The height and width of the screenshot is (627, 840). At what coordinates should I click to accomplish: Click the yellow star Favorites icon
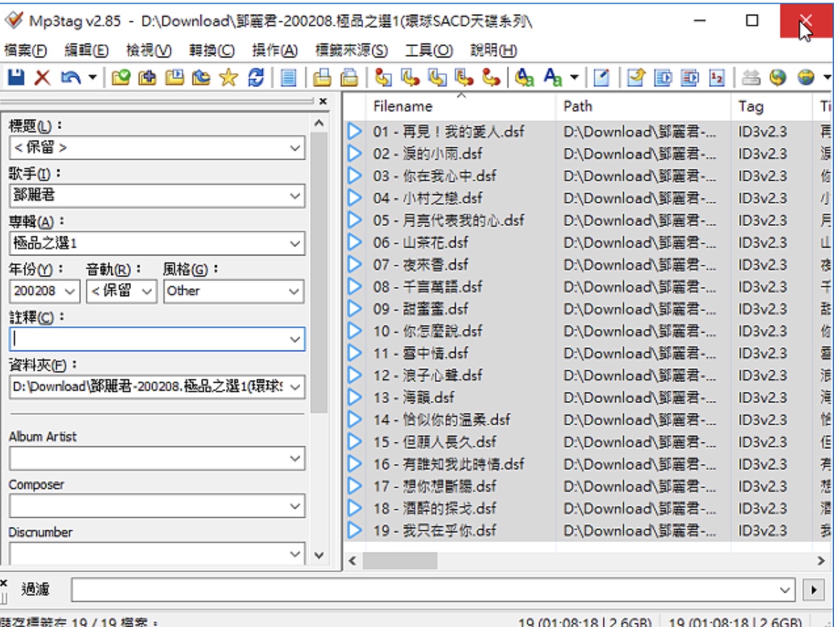pos(228,77)
